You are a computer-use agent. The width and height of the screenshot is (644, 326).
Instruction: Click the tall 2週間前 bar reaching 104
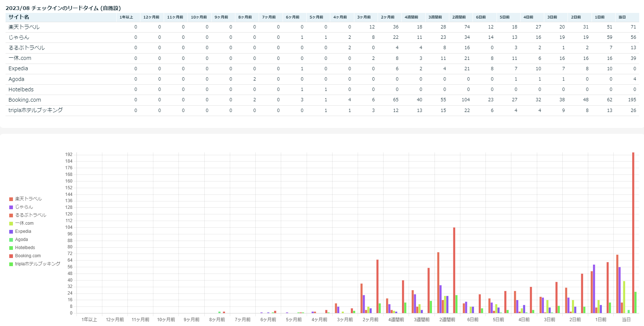tap(454, 270)
